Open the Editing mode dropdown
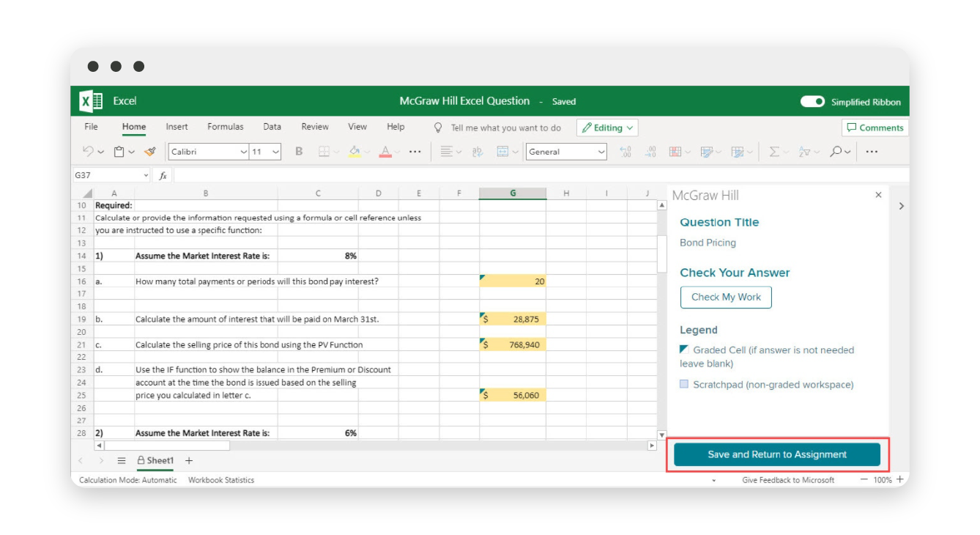Image resolution: width=980 pixels, height=535 pixels. pyautogui.click(x=606, y=127)
